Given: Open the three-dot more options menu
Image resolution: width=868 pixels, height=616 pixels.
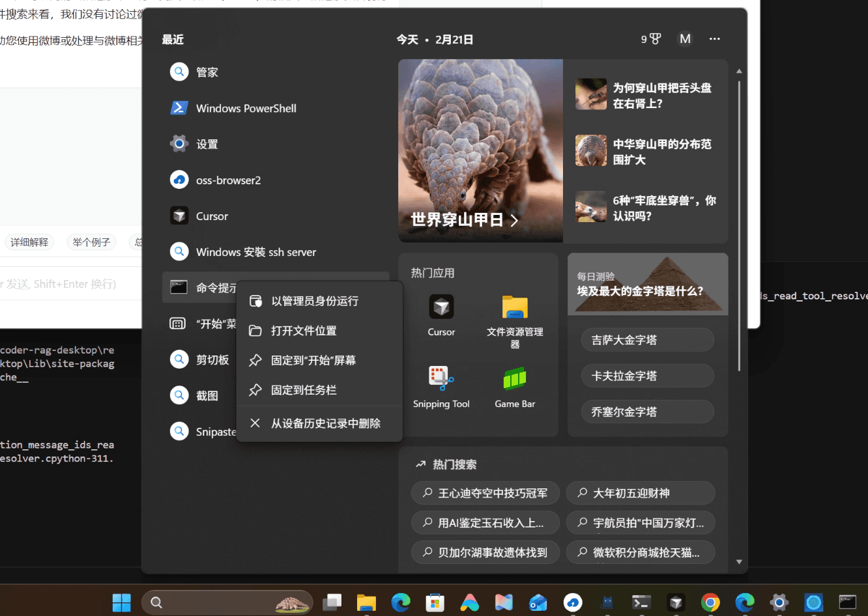Looking at the screenshot, I should click(714, 39).
